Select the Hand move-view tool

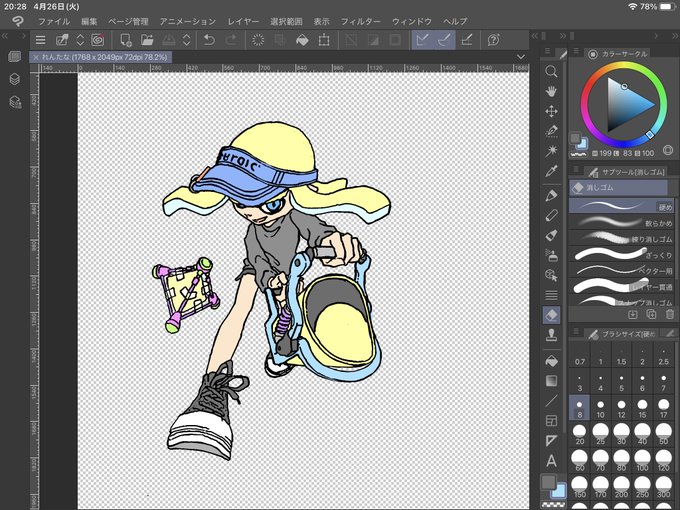tap(551, 92)
